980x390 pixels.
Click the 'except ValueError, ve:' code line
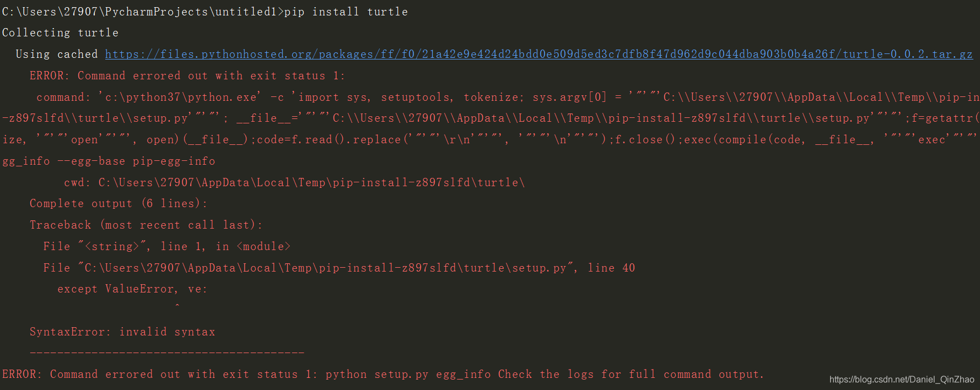[x=132, y=289]
